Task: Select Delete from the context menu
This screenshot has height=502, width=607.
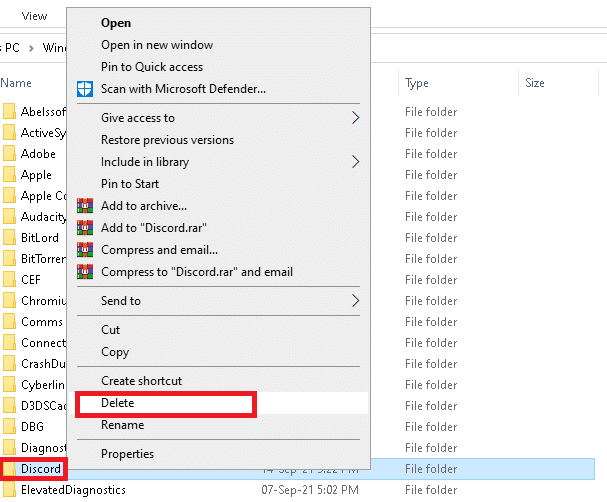Action: 118,403
